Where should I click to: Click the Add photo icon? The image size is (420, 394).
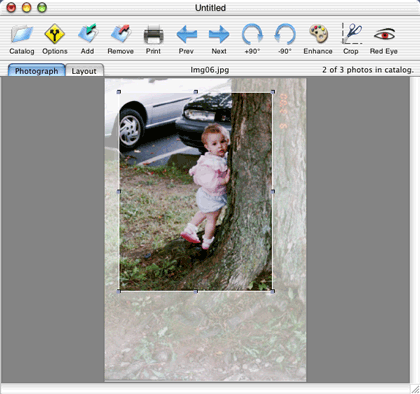click(87, 34)
